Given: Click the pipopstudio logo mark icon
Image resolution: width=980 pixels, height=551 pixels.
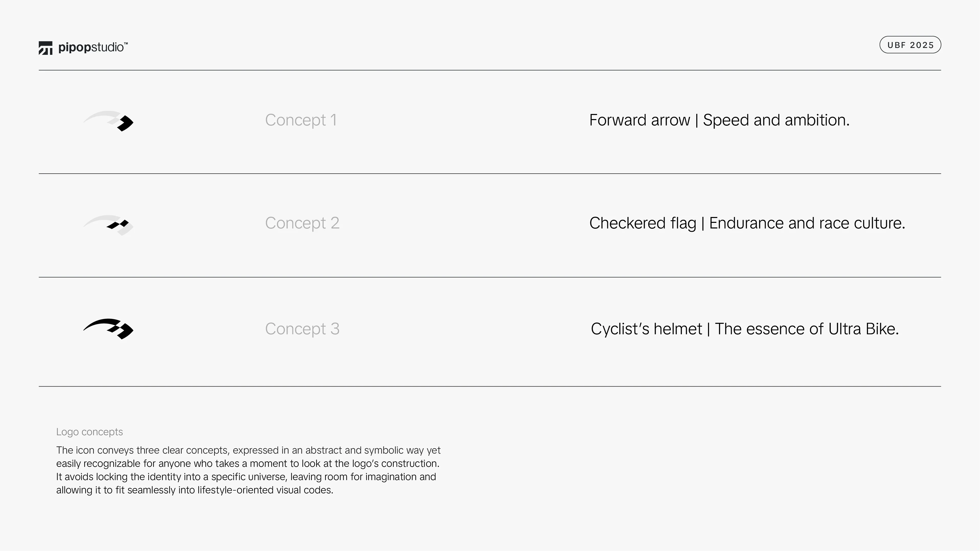Looking at the screenshot, I should coord(45,48).
